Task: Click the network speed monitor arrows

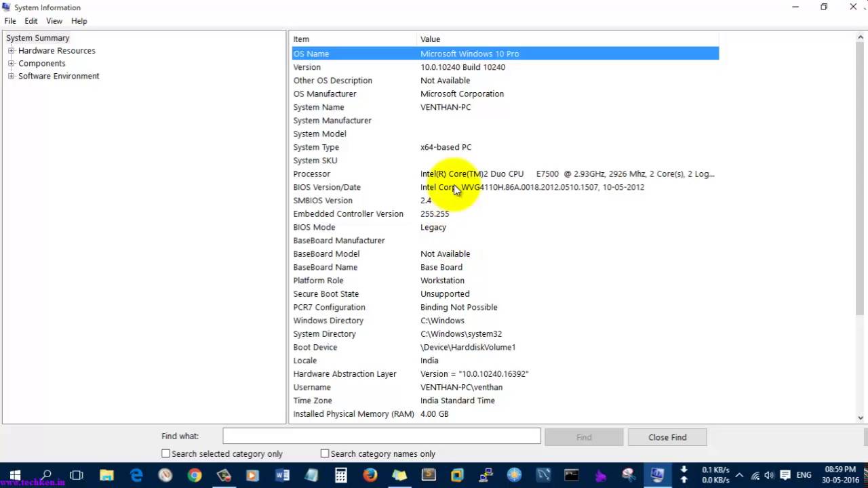Action: tap(684, 475)
